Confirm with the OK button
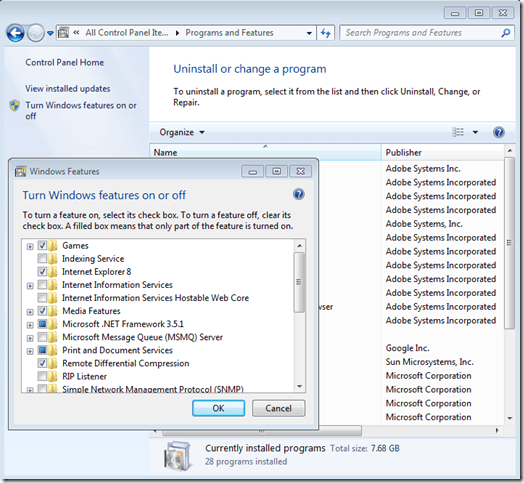 click(219, 408)
